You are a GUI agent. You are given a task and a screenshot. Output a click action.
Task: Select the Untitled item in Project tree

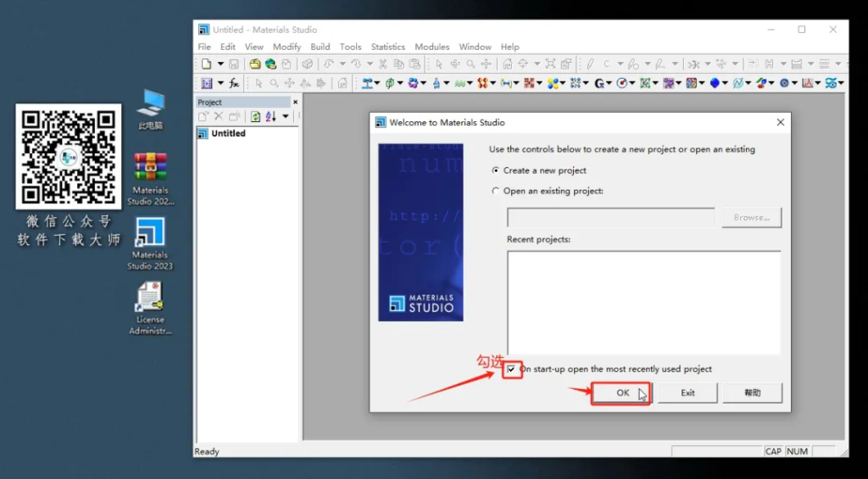pos(228,133)
